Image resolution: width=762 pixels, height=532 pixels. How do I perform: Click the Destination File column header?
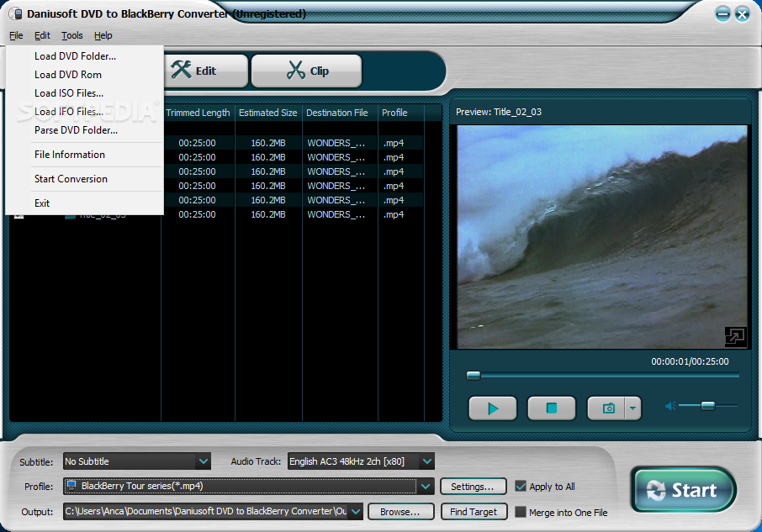(338, 113)
